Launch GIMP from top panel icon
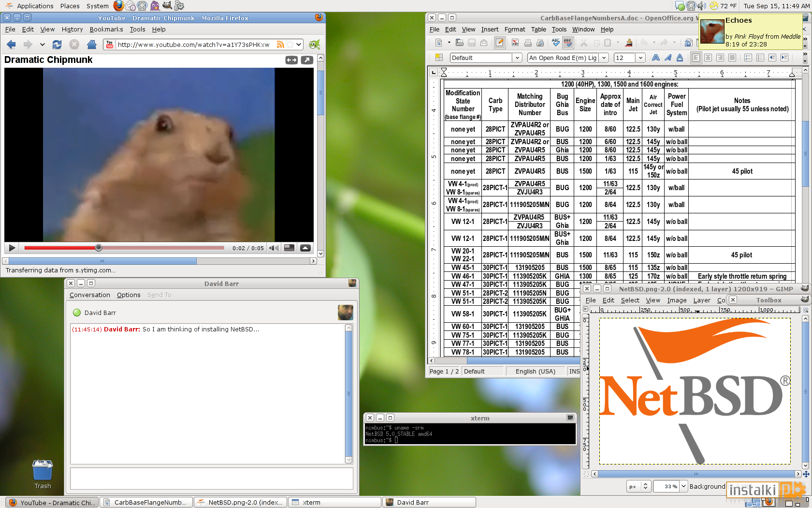The width and height of the screenshot is (812, 508). tap(167, 6)
